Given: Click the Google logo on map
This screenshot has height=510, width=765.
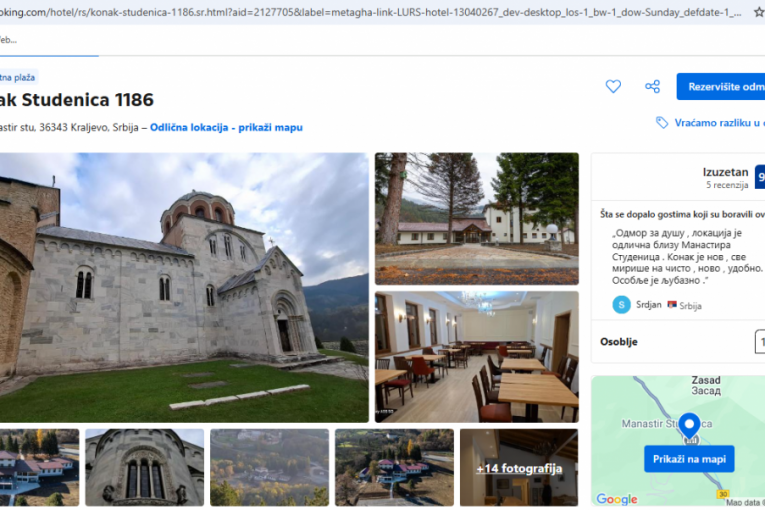Looking at the screenshot, I should coord(616,499).
